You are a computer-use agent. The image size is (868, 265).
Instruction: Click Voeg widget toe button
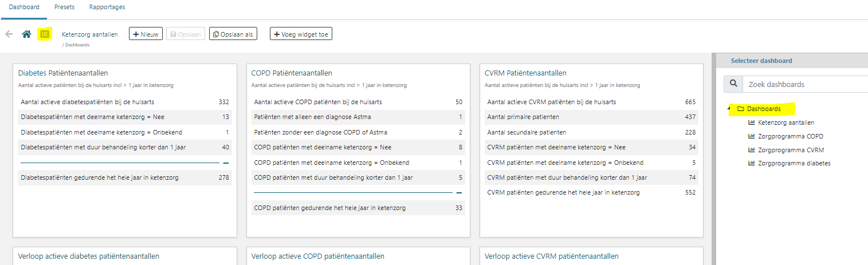click(x=301, y=34)
